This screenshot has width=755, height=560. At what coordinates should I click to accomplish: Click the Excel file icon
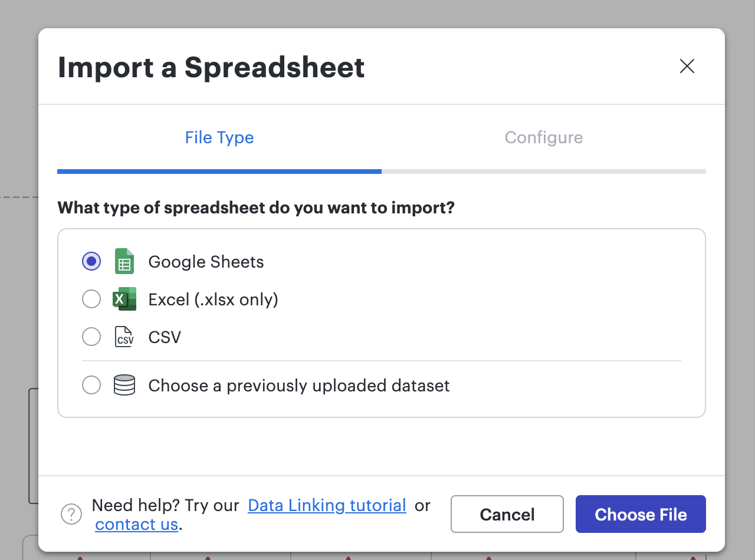pos(124,299)
